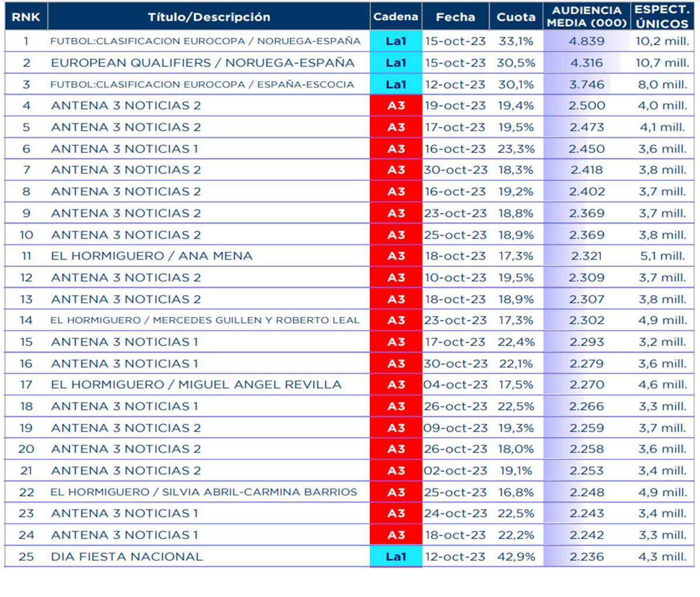Select the "AUDIENCIA MEDIA (000)" header cell
This screenshot has height=597, width=700.
coord(586,17)
